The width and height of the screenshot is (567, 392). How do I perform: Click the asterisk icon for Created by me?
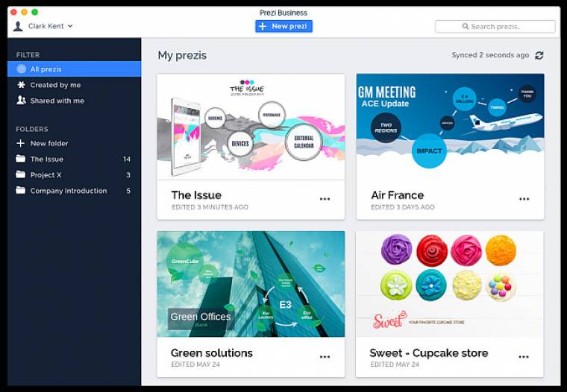tap(22, 85)
